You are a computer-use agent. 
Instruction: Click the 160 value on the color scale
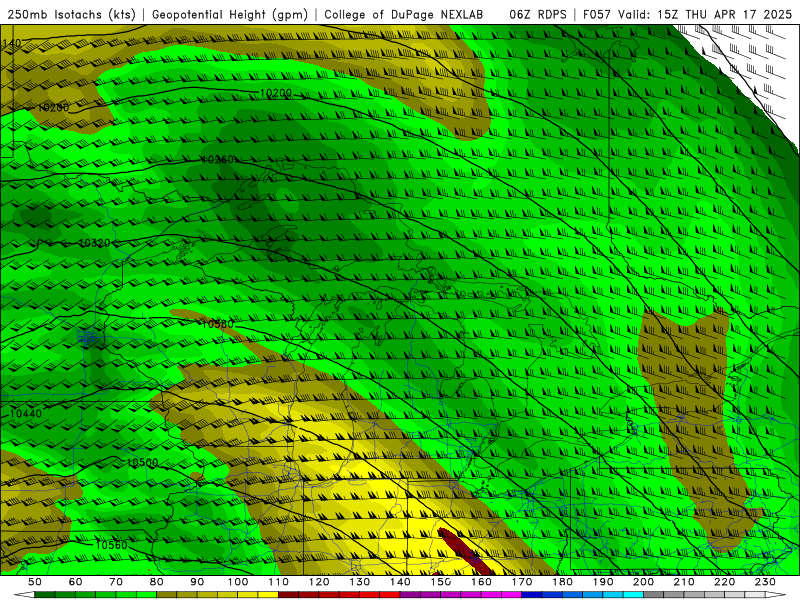coord(481,582)
